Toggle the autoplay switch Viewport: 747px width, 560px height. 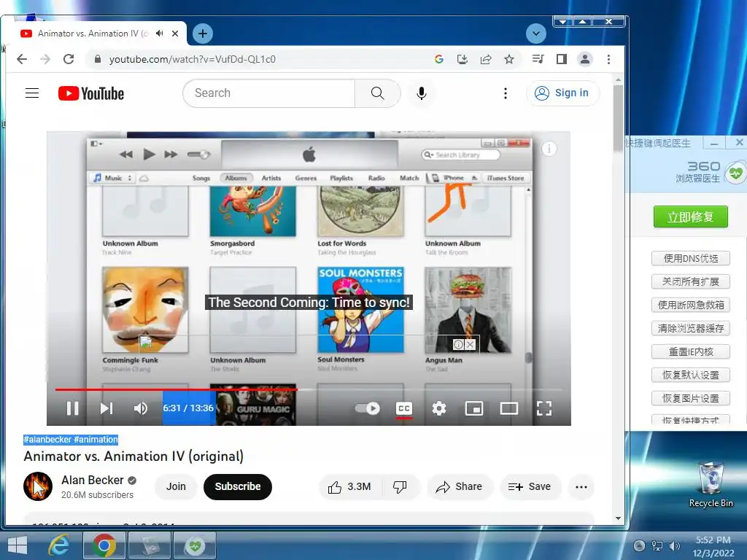pyautogui.click(x=368, y=408)
